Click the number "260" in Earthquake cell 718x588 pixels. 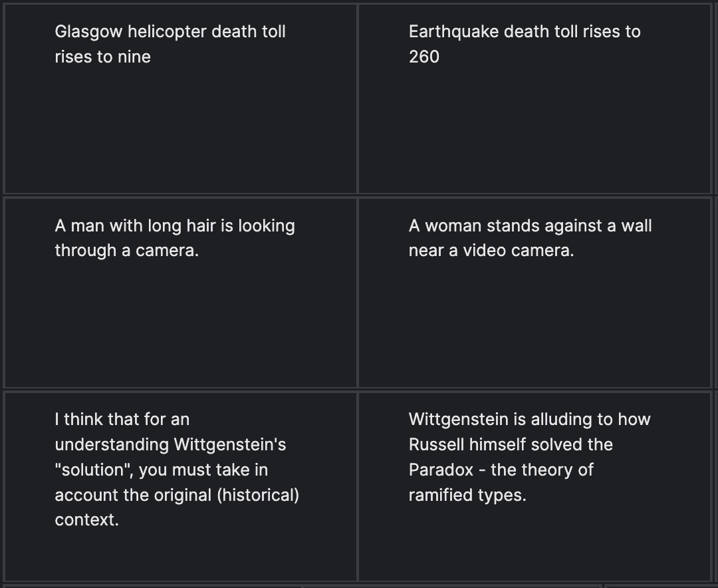click(424, 57)
